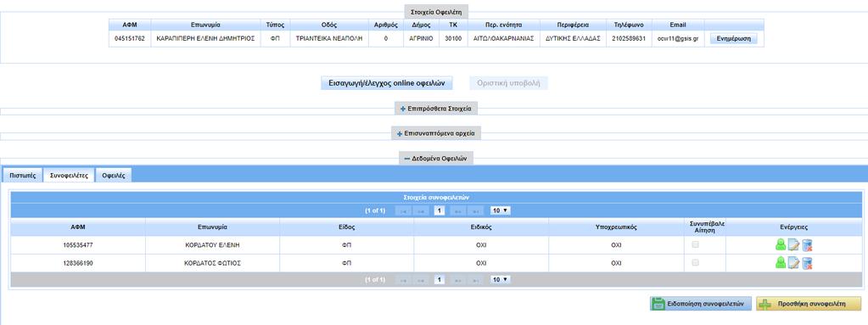This screenshot has width=868, height=325.
Task: Delete the ΚΟΡΔΑΤΟΣ ΦΩΤΙΟΣ row via trash icon
Action: point(807,264)
